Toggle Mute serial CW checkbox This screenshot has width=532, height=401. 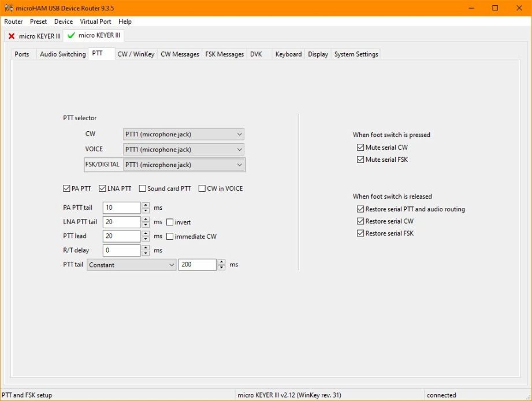(361, 148)
